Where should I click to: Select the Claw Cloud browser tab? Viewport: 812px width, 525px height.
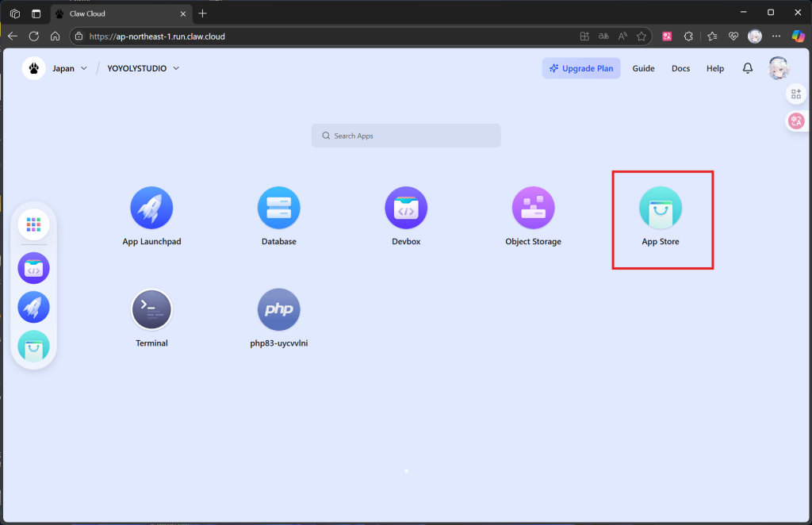tap(121, 14)
